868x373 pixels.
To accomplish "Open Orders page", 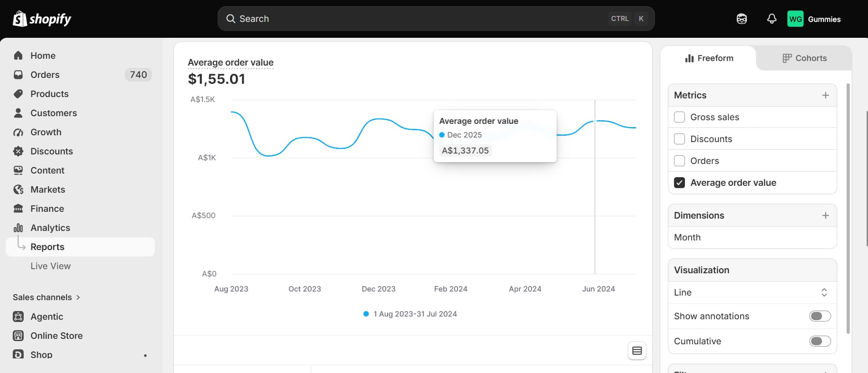I will coord(45,75).
